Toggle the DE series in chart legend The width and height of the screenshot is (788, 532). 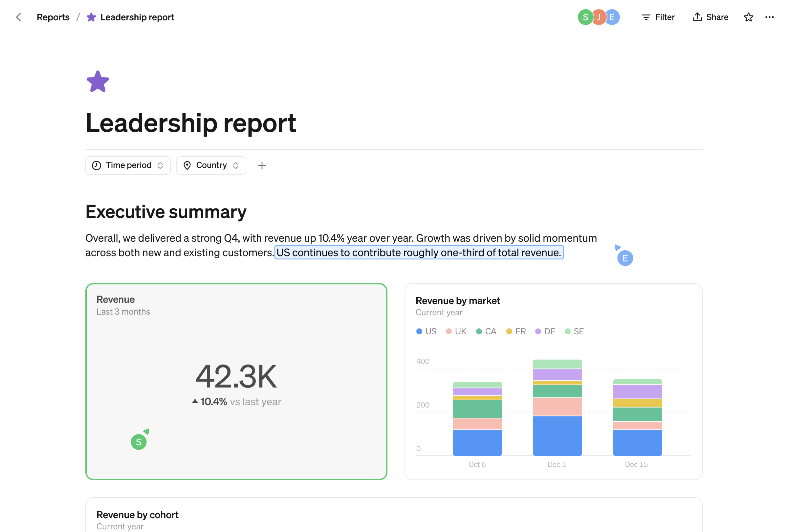(x=545, y=331)
